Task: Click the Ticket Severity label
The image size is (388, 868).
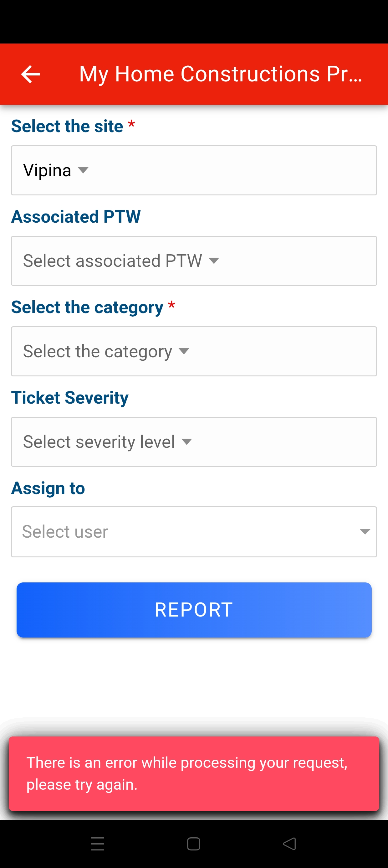Action: pyautogui.click(x=70, y=398)
